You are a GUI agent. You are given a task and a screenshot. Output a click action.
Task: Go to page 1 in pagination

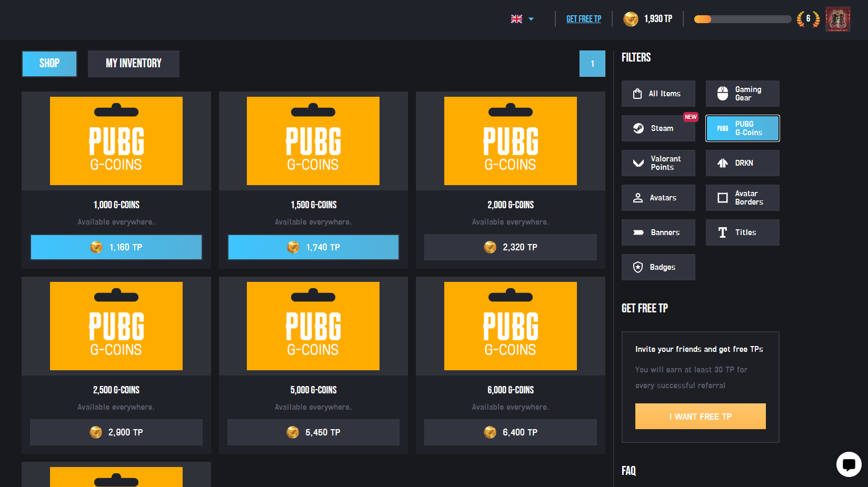coord(592,64)
